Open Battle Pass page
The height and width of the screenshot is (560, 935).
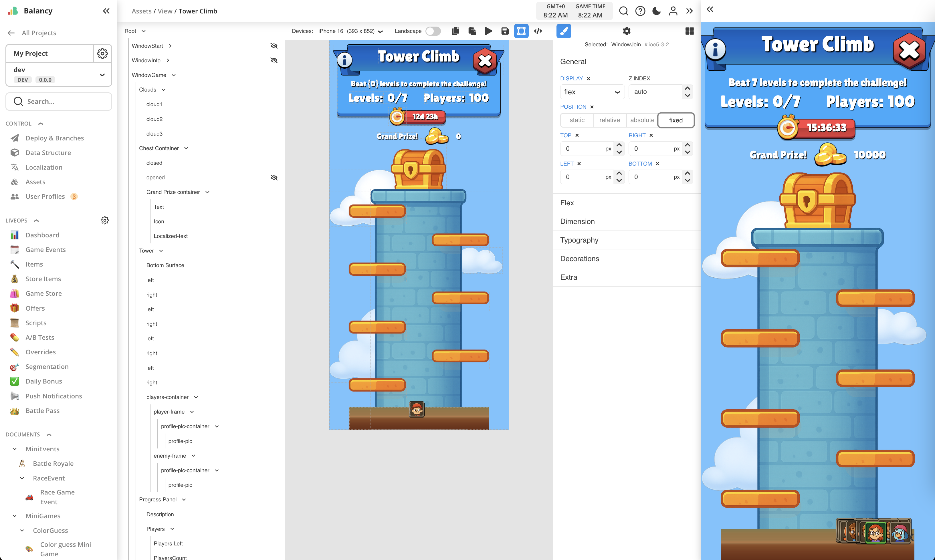(x=42, y=411)
